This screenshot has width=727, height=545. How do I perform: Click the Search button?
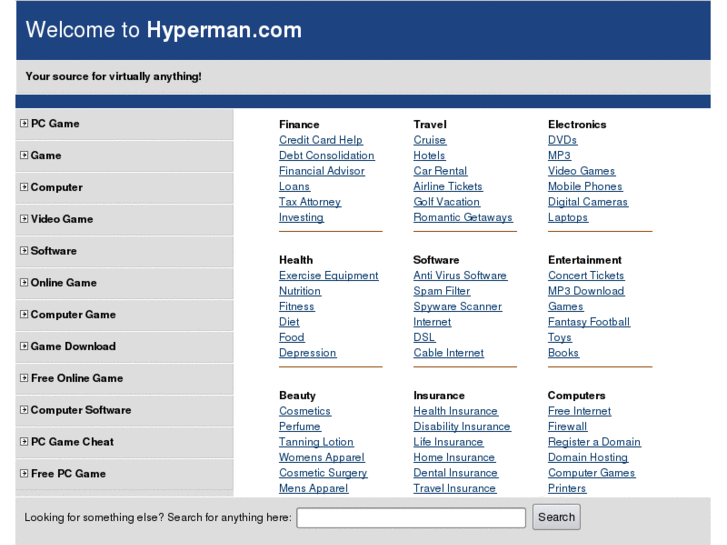click(556, 517)
